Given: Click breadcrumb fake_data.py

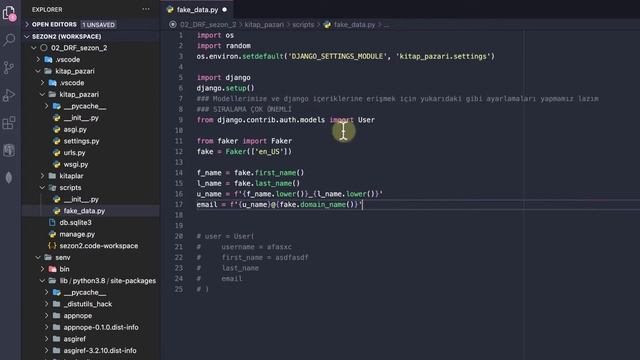Looking at the screenshot, I should 354,24.
